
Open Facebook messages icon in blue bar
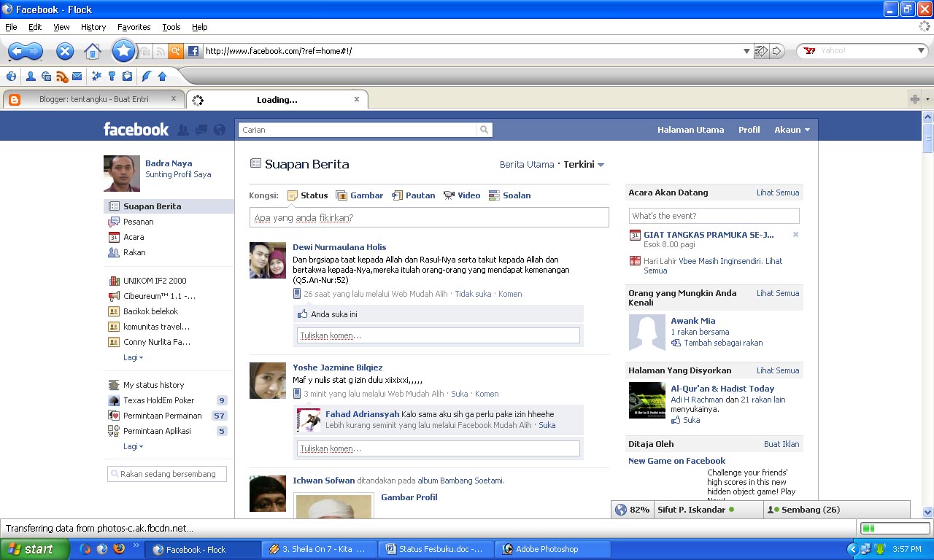[x=201, y=130]
